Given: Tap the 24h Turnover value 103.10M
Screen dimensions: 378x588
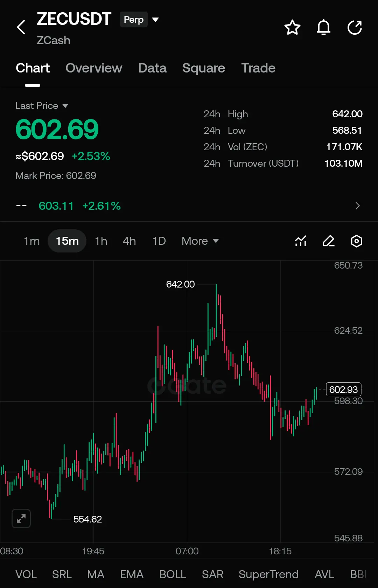Looking at the screenshot, I should [x=343, y=163].
